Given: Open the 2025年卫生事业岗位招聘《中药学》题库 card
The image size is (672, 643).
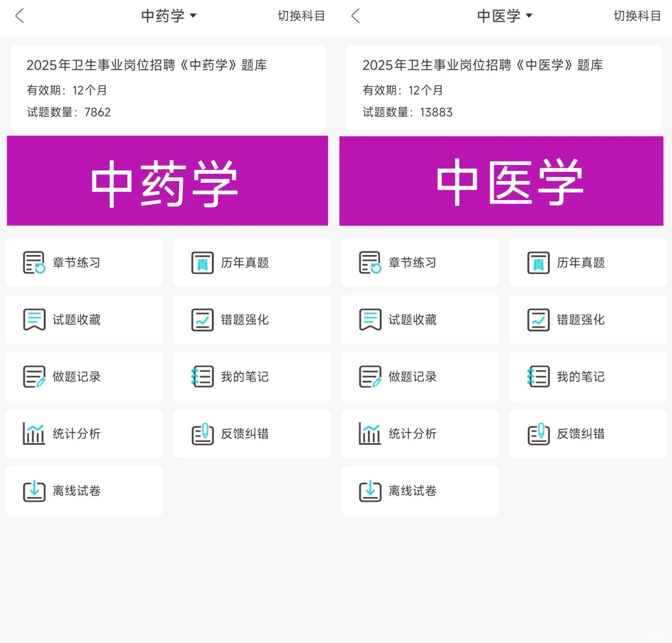Looking at the screenshot, I should (x=168, y=88).
